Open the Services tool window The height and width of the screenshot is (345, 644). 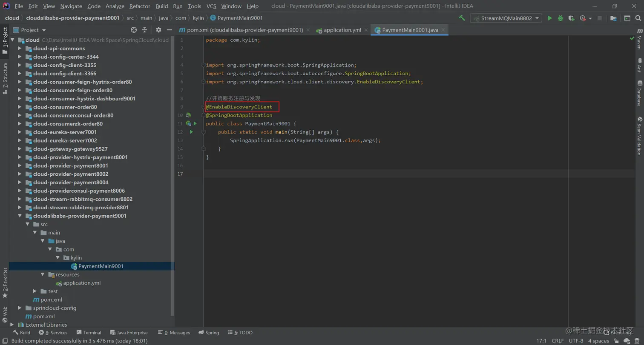tap(53, 333)
